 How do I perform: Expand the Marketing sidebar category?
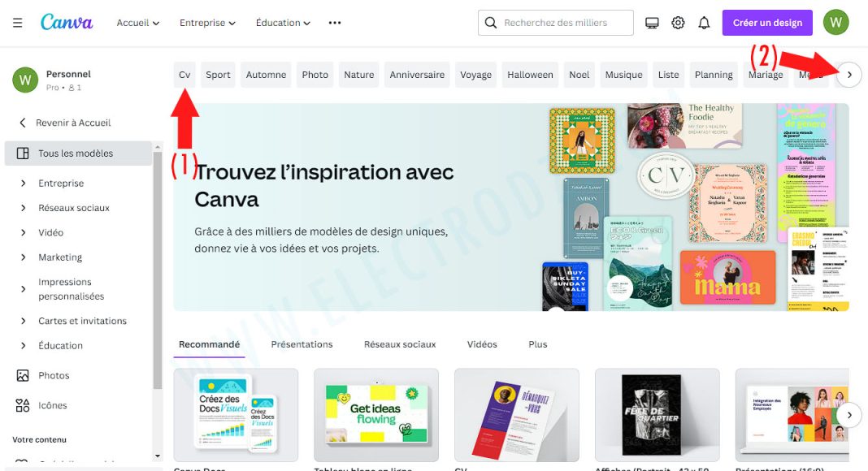pos(24,257)
